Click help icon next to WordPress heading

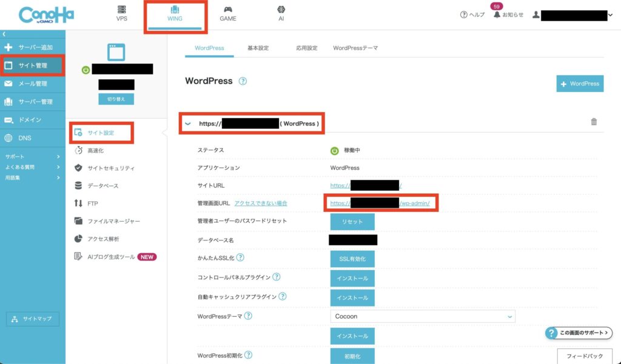[x=243, y=81]
